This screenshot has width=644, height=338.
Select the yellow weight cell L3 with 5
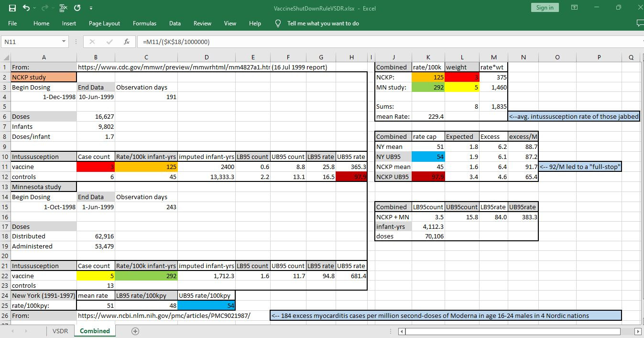coord(462,88)
